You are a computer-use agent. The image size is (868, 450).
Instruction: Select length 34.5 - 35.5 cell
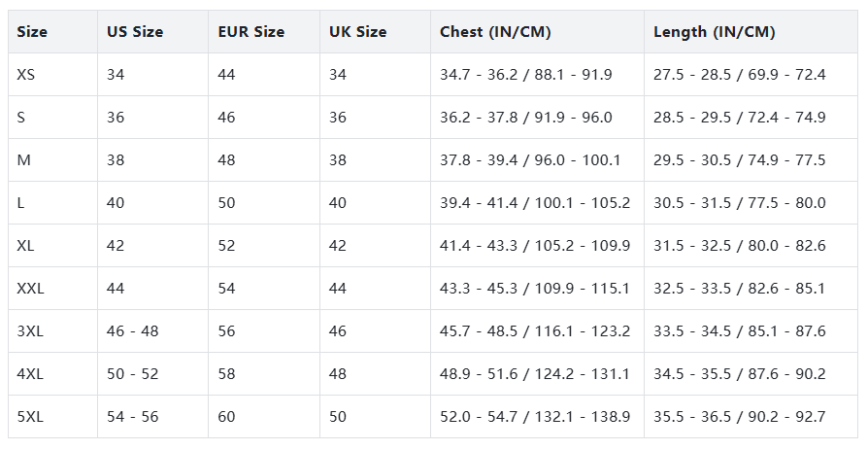pyautogui.click(x=739, y=374)
